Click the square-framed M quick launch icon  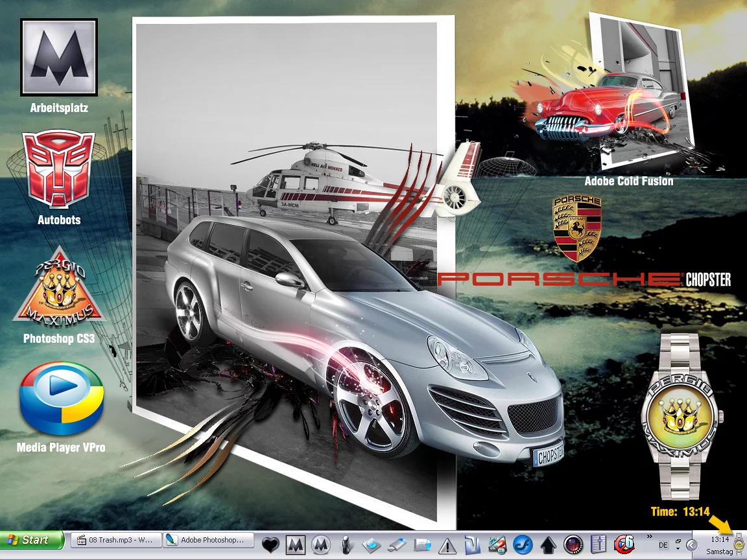[296, 544]
